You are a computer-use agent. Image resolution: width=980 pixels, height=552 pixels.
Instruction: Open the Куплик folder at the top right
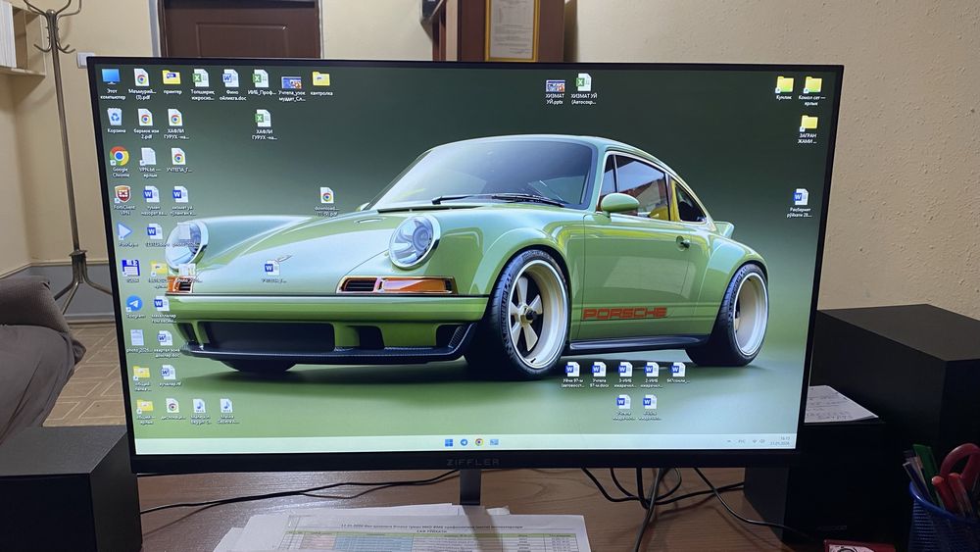pos(784,88)
